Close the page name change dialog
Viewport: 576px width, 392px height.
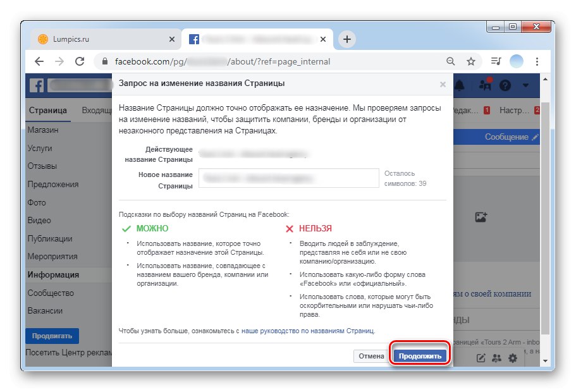pos(443,85)
